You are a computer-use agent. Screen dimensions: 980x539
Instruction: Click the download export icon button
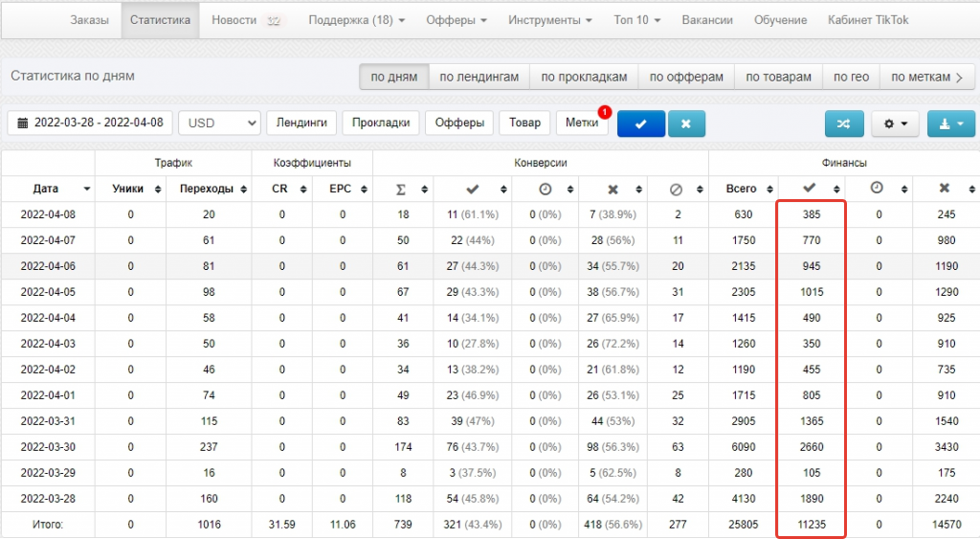(x=950, y=124)
